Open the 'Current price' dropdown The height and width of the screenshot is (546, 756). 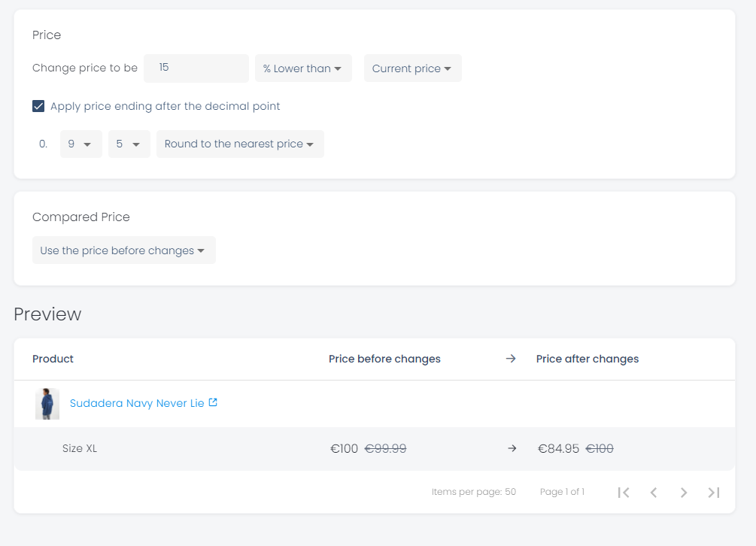412,68
